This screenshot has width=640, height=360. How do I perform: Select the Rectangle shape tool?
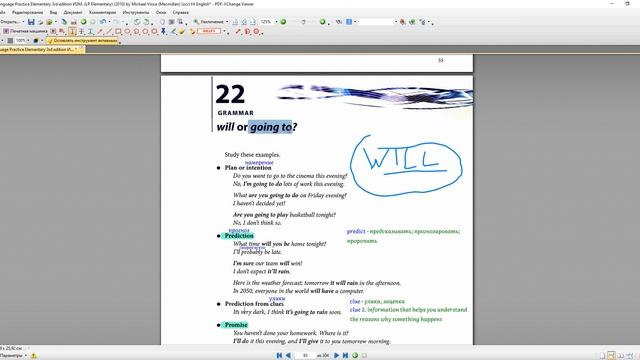click(x=118, y=31)
